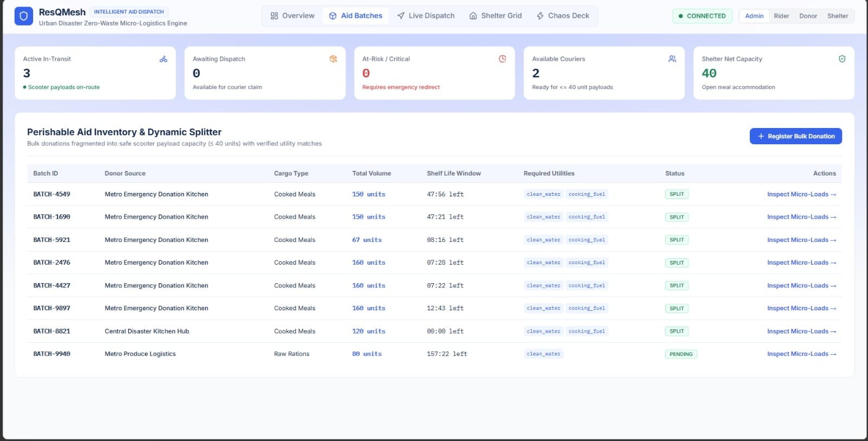Switch to the Shelter role
Screen dimensions: 868x441
pyautogui.click(x=838, y=16)
